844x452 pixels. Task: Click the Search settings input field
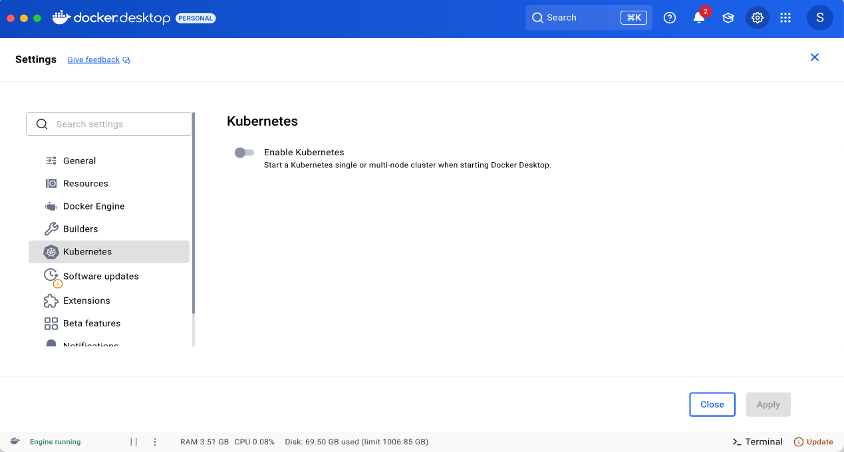[109, 124]
